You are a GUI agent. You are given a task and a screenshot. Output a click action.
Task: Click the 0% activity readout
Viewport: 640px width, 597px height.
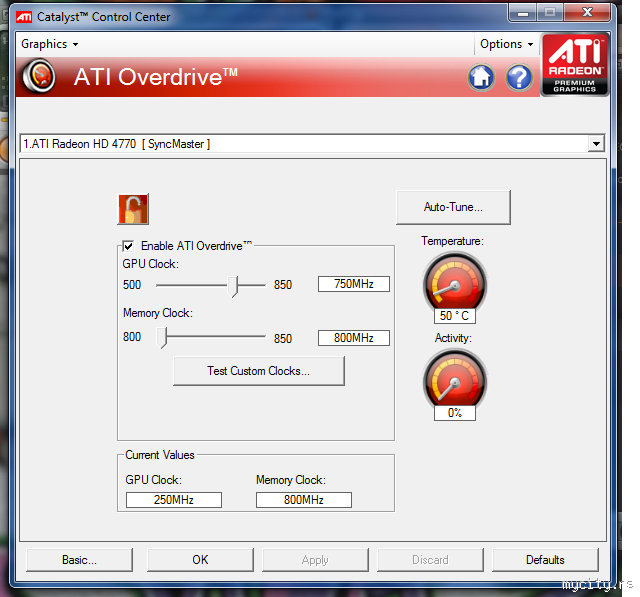point(455,413)
